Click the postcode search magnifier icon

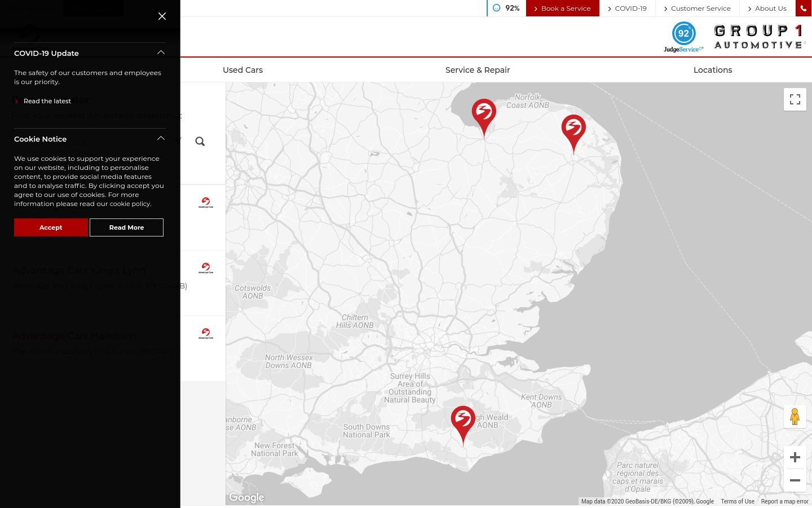[200, 142]
